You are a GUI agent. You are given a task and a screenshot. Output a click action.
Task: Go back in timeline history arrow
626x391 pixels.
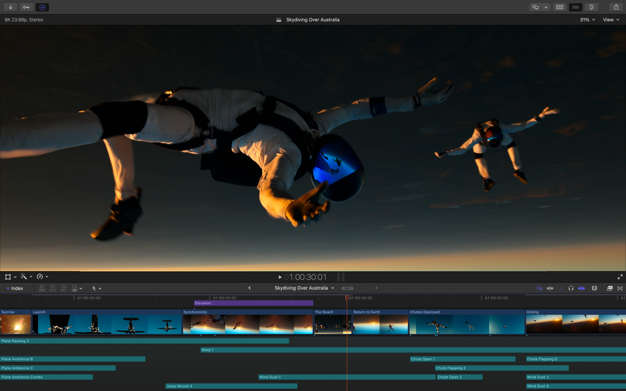pos(250,288)
